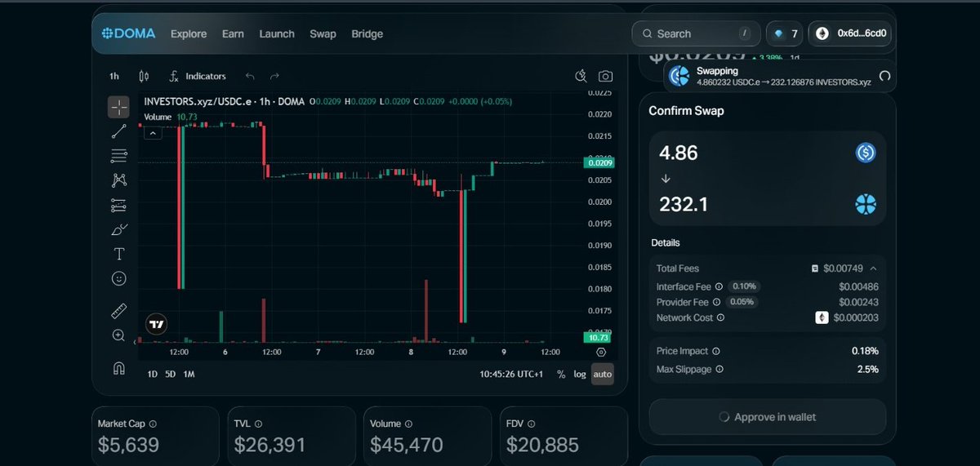Image resolution: width=980 pixels, height=466 pixels.
Task: Open the Swap page
Action: click(x=323, y=33)
